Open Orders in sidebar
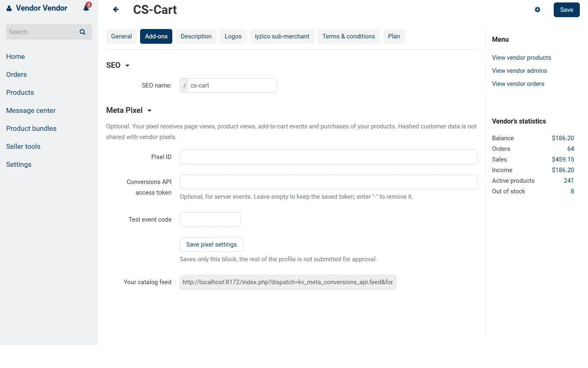This screenshot has width=588, height=368. point(16,74)
